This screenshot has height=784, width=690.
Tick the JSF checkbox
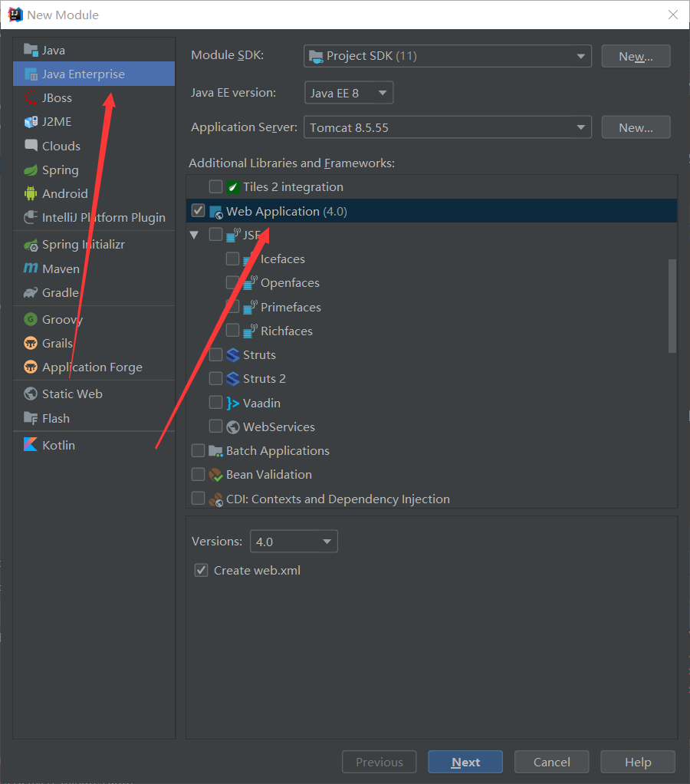pyautogui.click(x=216, y=234)
